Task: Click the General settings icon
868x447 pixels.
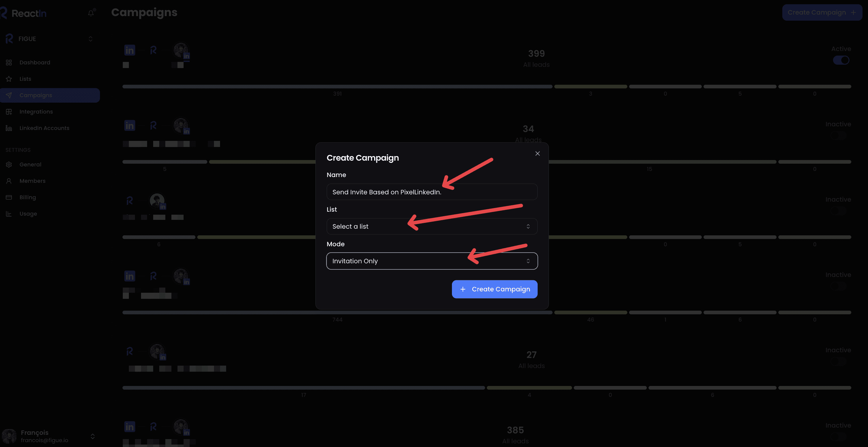Action: pos(9,165)
